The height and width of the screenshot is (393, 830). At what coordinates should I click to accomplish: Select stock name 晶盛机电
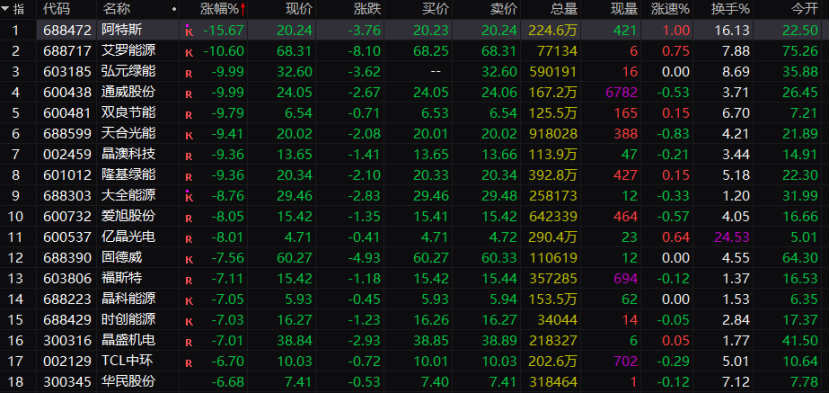(129, 340)
